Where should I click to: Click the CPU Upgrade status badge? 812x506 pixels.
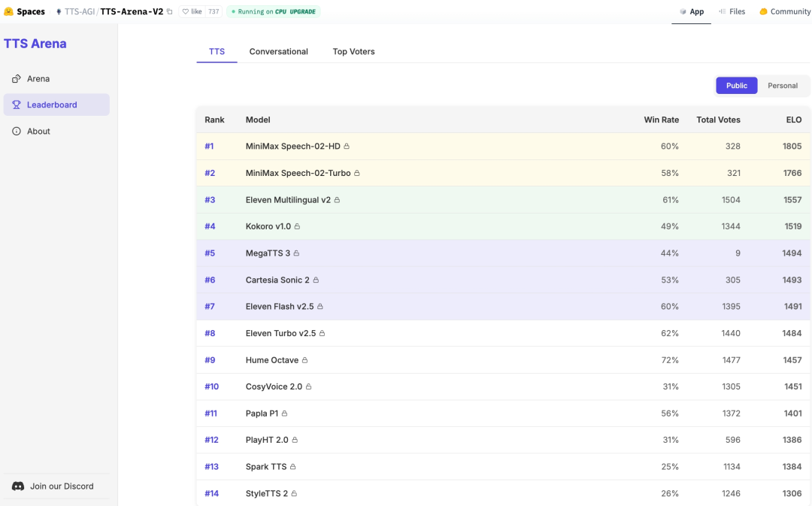pyautogui.click(x=274, y=11)
